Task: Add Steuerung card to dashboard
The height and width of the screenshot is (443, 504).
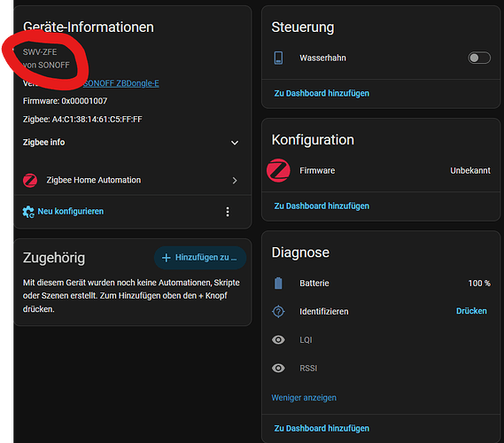Action: pyautogui.click(x=322, y=93)
